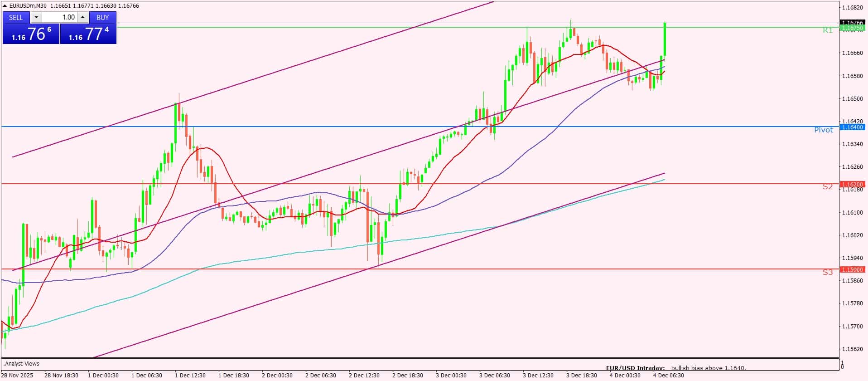Click the 2 Dec 06:30 time label
Screen dimensions: 868x381
tap(321, 376)
